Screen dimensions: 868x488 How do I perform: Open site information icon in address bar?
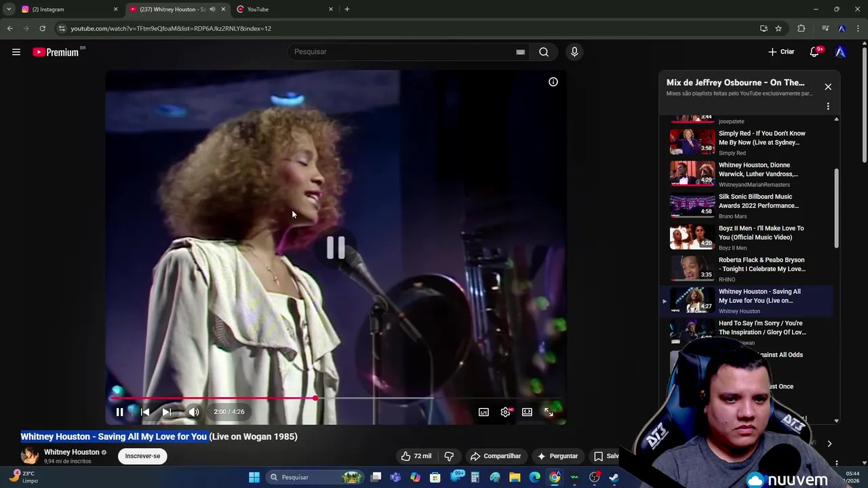pos(62,28)
